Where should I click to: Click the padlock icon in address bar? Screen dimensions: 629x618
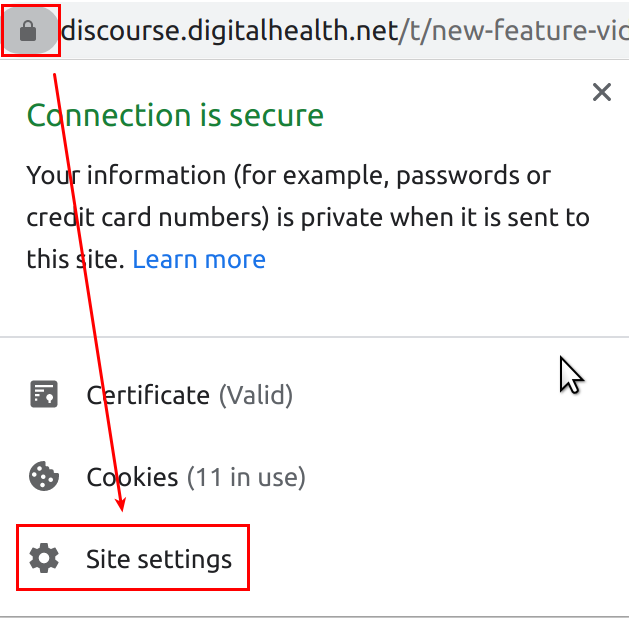click(28, 33)
